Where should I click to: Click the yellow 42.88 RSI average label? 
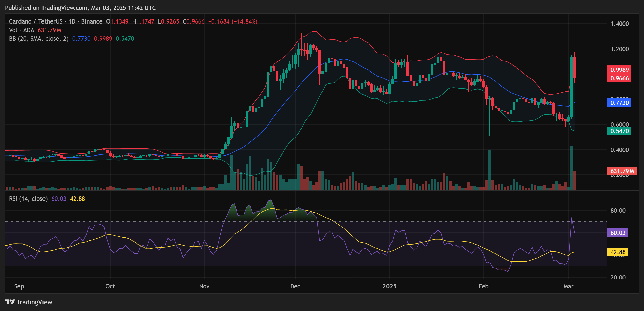(618, 252)
